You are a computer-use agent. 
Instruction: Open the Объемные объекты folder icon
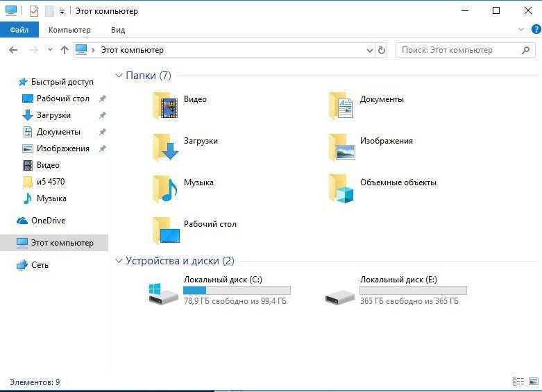[341, 189]
